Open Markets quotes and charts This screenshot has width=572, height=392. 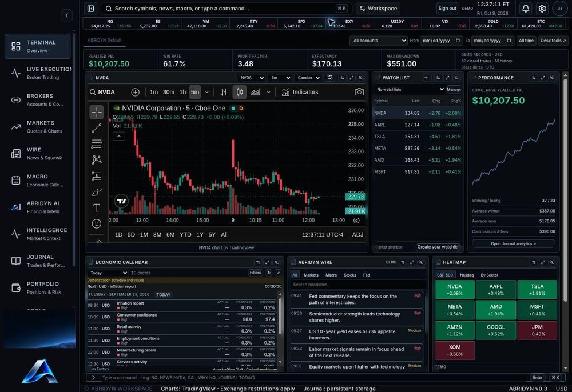tap(38, 127)
